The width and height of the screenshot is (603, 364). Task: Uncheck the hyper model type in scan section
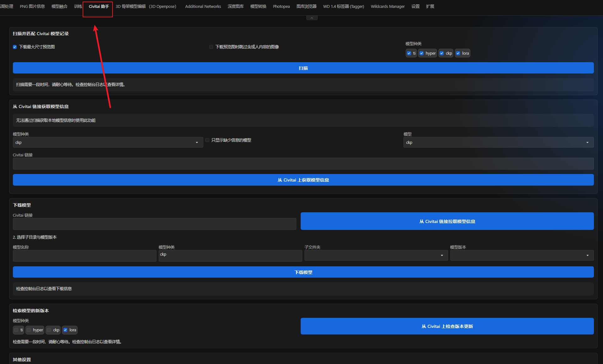point(422,53)
